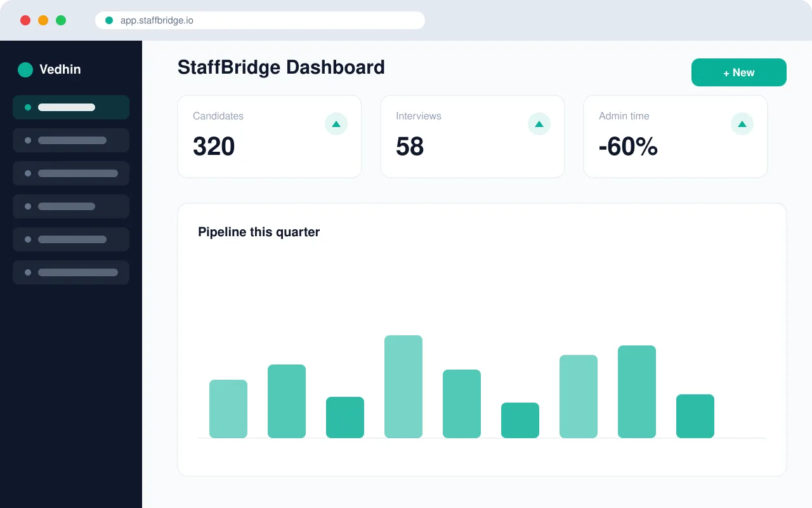Click the red window close dot
The height and width of the screenshot is (508, 812).
point(25,20)
